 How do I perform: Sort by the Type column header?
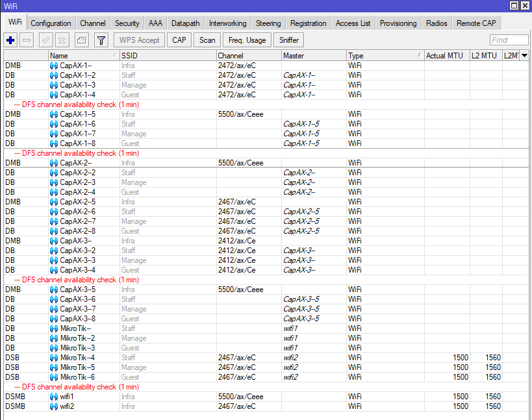coord(385,56)
